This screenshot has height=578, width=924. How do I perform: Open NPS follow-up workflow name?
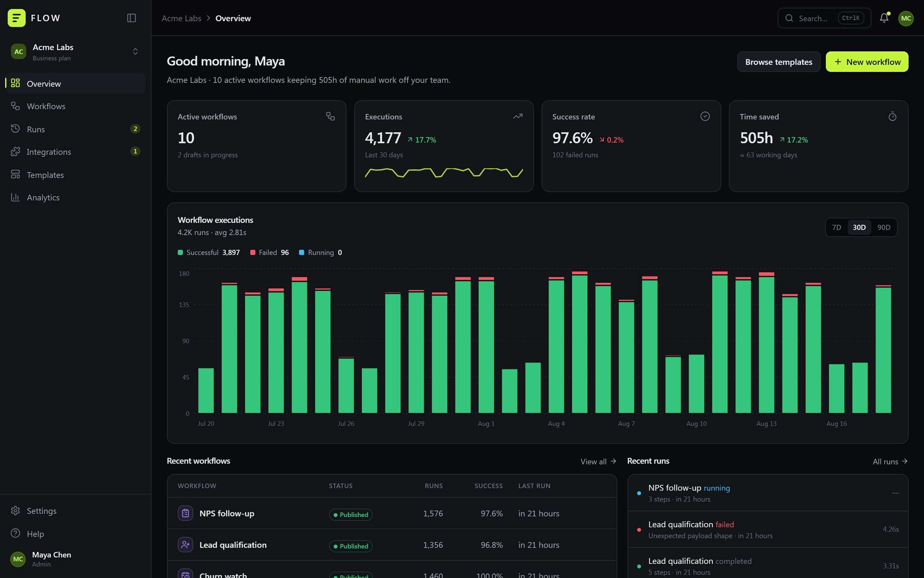[227, 513]
